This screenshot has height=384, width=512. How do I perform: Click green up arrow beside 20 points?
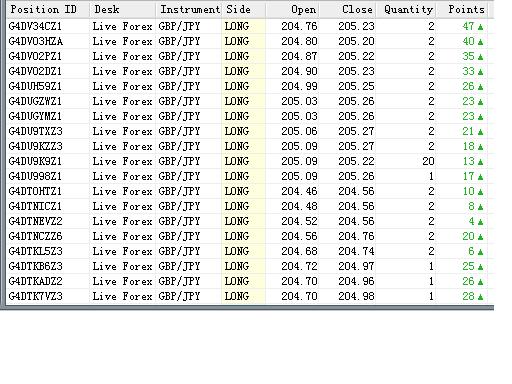pos(480,237)
